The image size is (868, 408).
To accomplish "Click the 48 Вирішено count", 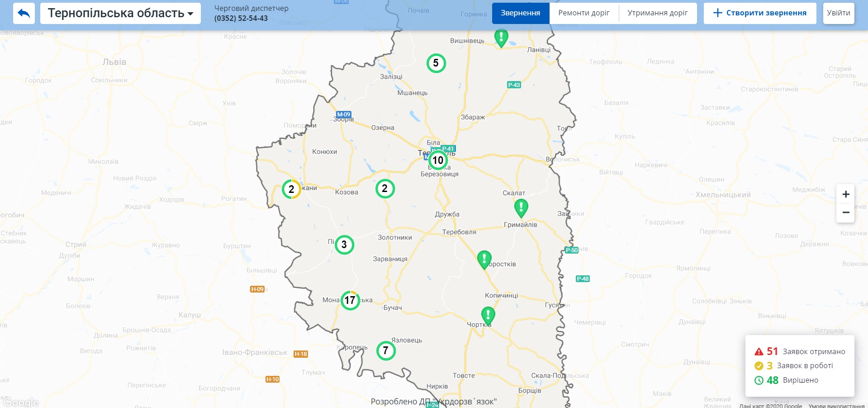I will (773, 380).
